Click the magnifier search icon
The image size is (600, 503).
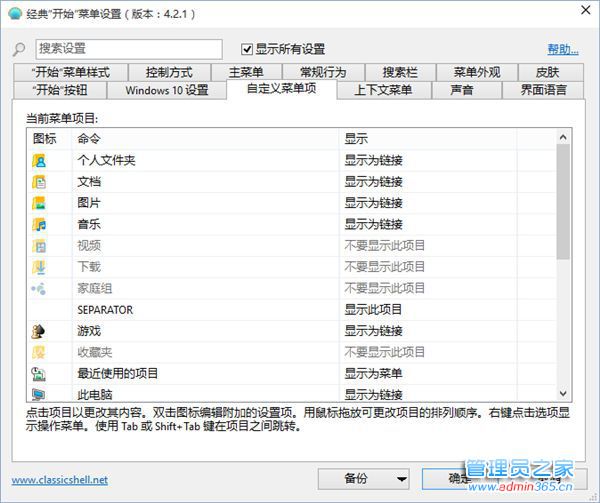click(x=19, y=49)
